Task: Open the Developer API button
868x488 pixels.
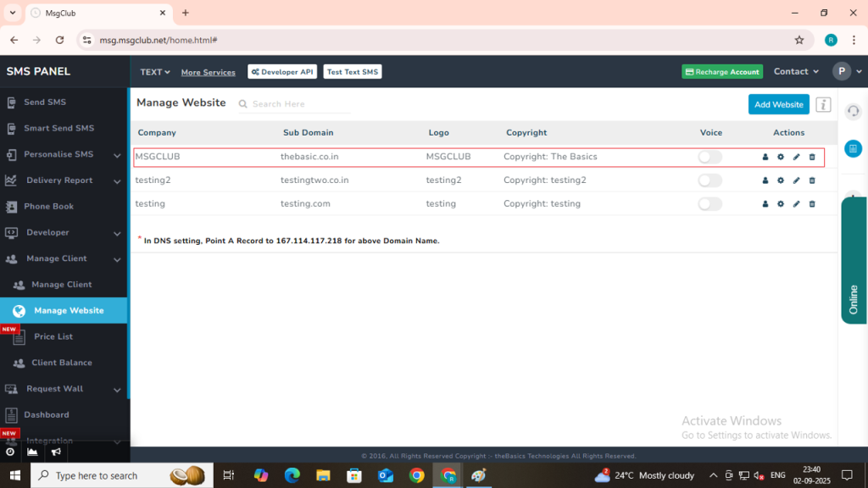Action: click(x=282, y=72)
